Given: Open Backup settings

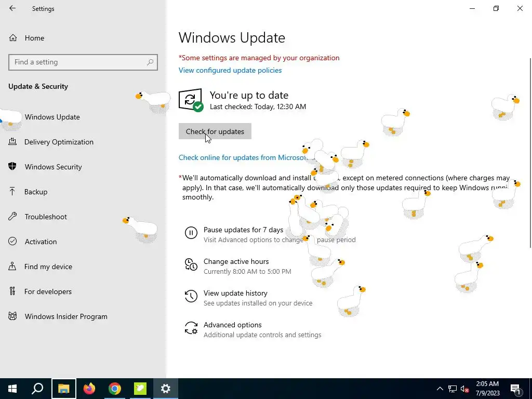Looking at the screenshot, I should coord(36,192).
